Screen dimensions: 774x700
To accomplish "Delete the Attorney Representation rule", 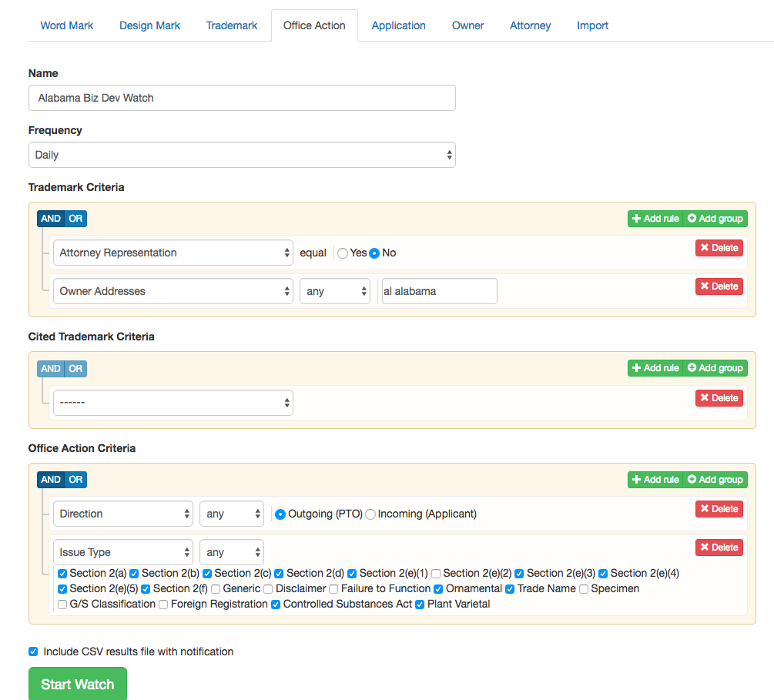I will point(719,248).
